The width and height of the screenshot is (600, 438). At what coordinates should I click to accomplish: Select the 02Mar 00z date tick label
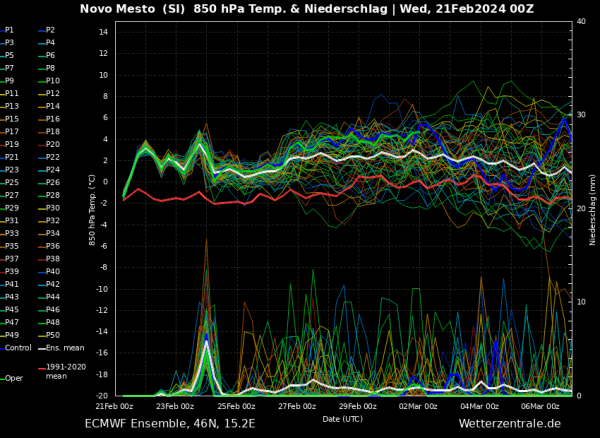pyautogui.click(x=418, y=406)
